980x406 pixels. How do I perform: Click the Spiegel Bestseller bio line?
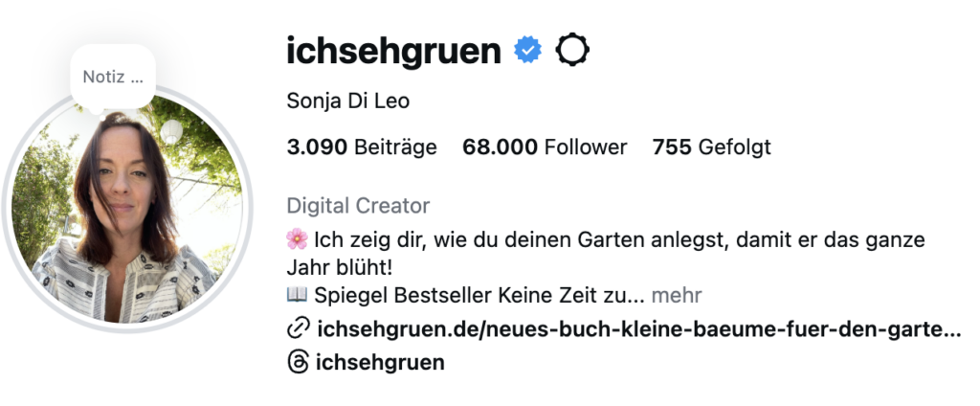click(x=477, y=295)
